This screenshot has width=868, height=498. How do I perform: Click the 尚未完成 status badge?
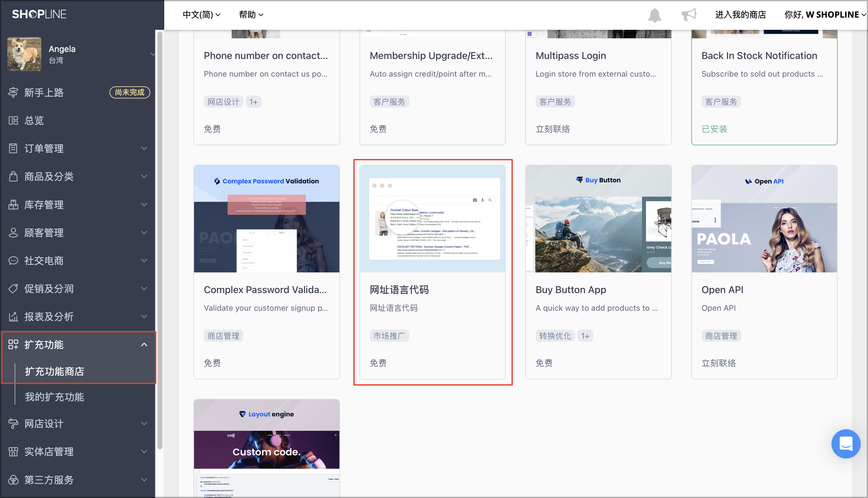pos(129,92)
